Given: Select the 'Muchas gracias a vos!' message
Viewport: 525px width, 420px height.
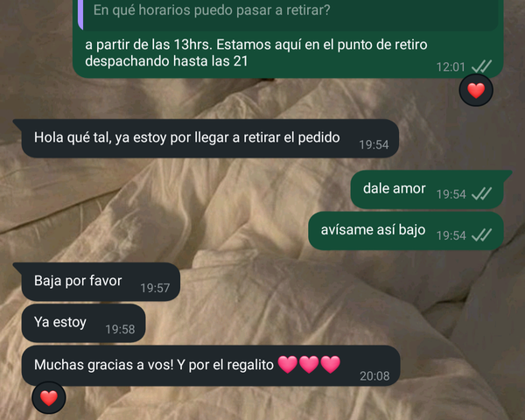Looking at the screenshot, I should [211, 366].
